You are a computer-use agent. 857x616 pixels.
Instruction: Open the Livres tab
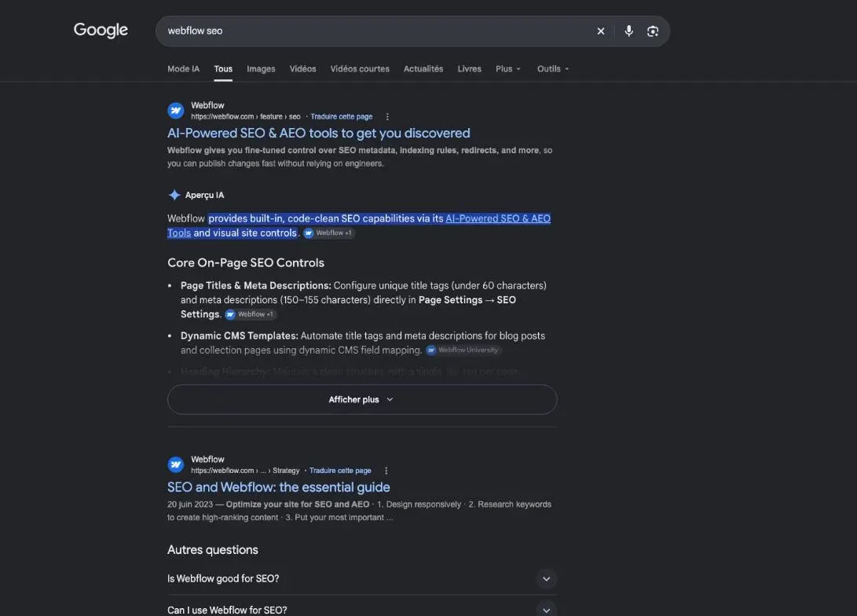tap(469, 69)
